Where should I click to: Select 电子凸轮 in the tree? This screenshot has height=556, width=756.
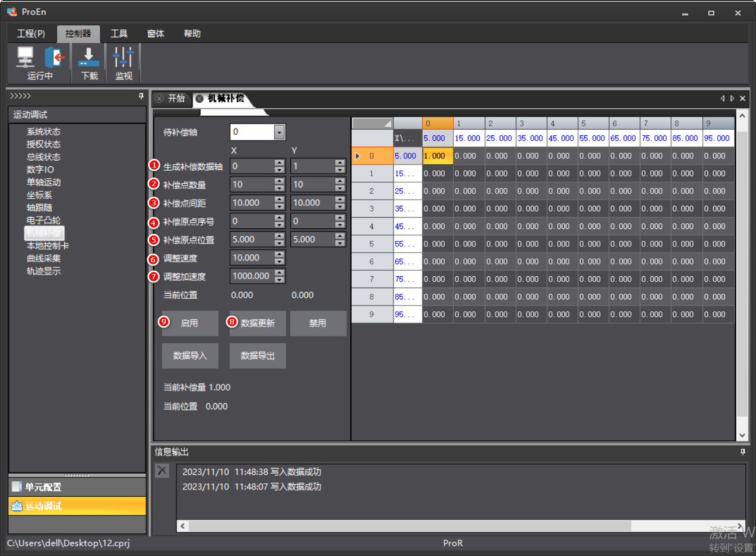(x=43, y=220)
